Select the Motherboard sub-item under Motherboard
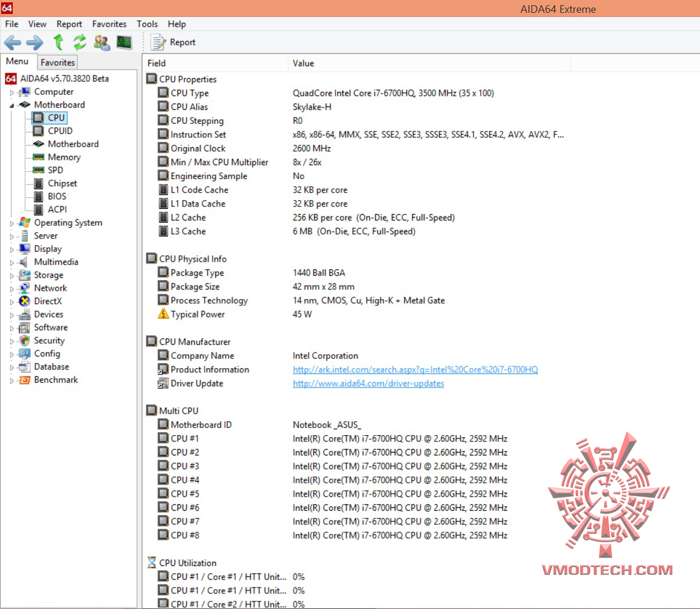The height and width of the screenshot is (609, 700). [73, 144]
